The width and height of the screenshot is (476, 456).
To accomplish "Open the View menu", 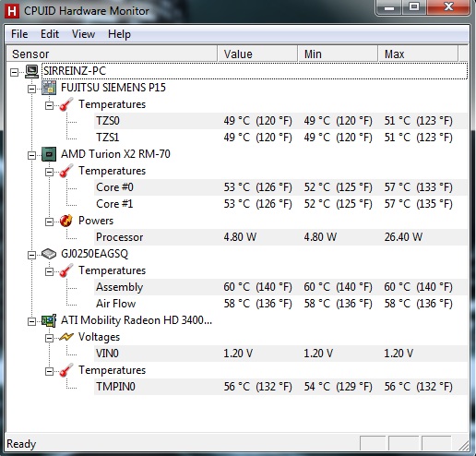I will 83,34.
